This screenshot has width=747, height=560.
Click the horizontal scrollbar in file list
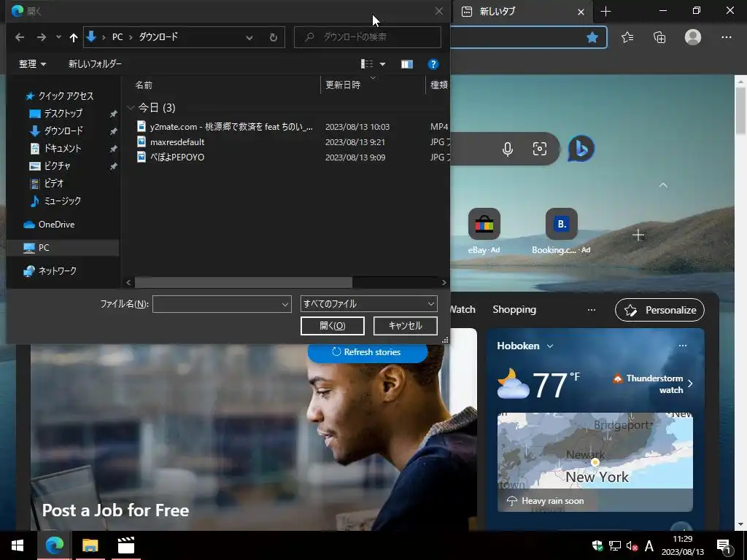coord(244,282)
